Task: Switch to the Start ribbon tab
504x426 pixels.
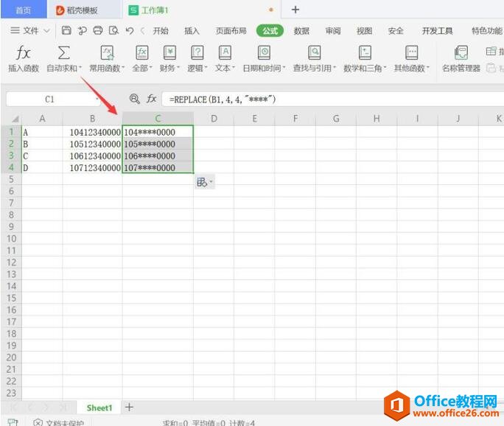Action: (161, 31)
